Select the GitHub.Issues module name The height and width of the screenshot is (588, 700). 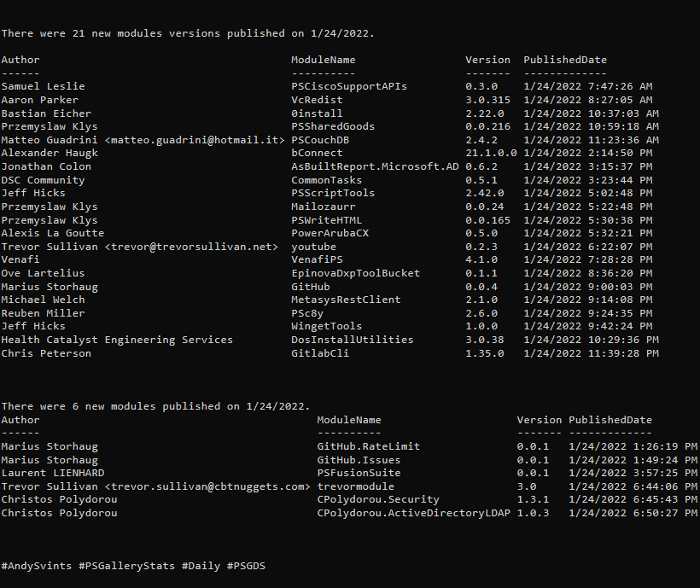point(359,459)
